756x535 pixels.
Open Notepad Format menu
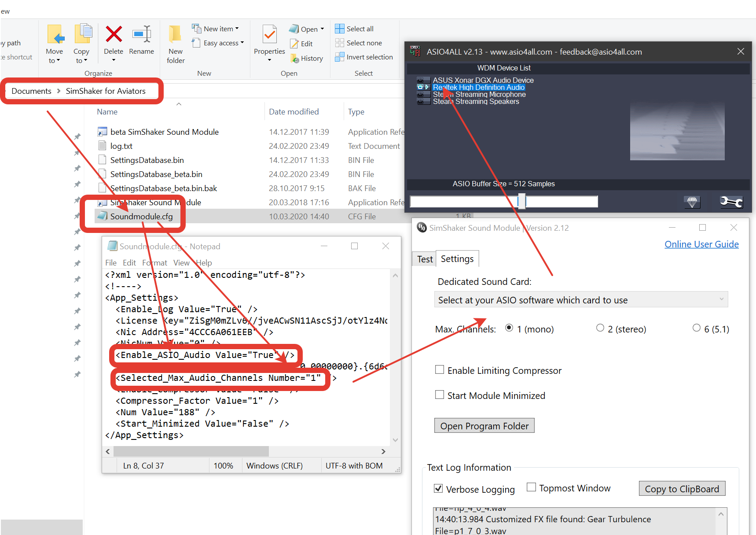154,262
